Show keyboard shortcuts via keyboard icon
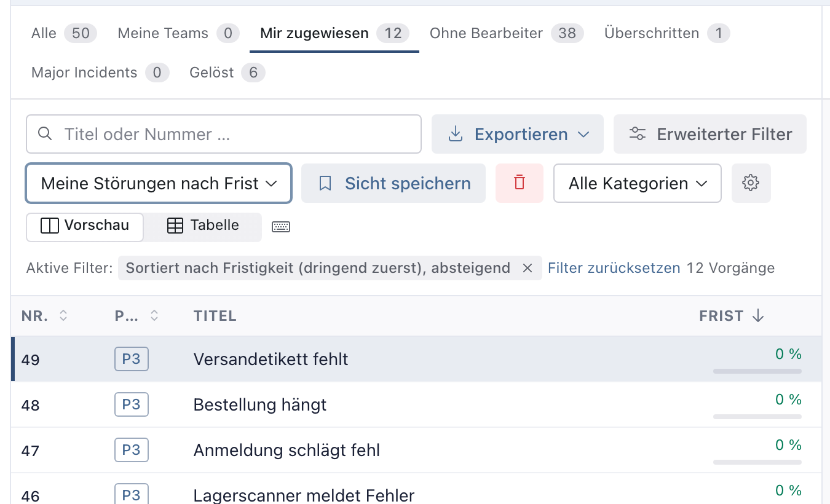This screenshot has width=830, height=504. coord(281,227)
